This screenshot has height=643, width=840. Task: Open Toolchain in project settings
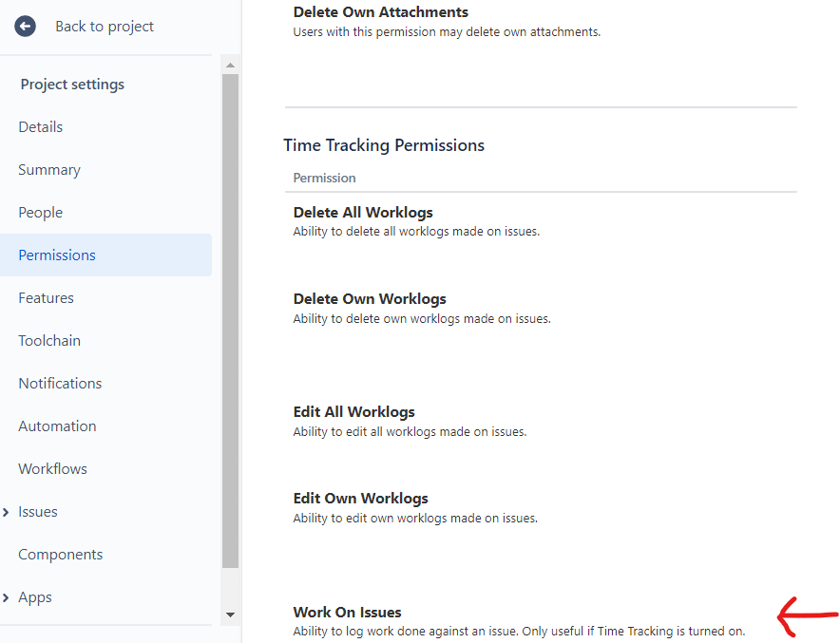coord(49,341)
